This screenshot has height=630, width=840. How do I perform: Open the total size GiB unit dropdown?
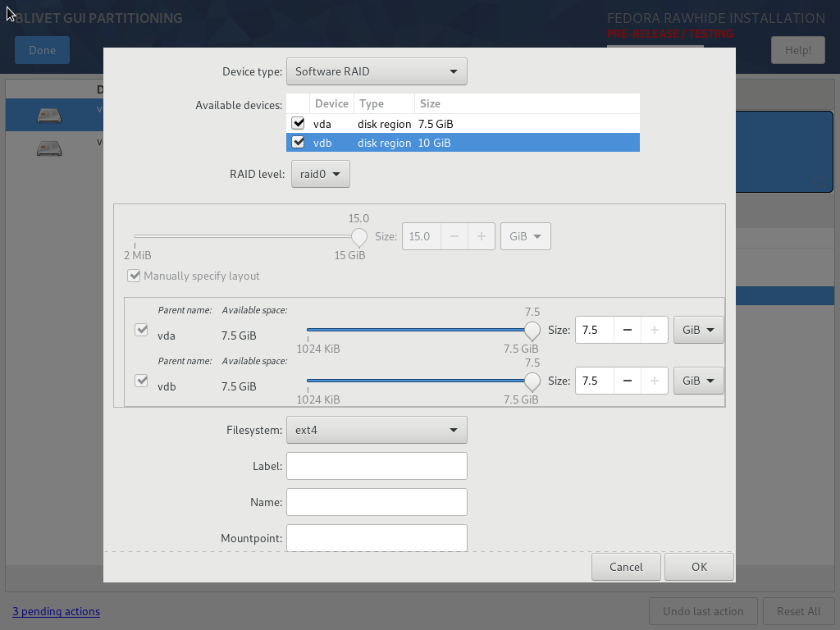coord(526,236)
